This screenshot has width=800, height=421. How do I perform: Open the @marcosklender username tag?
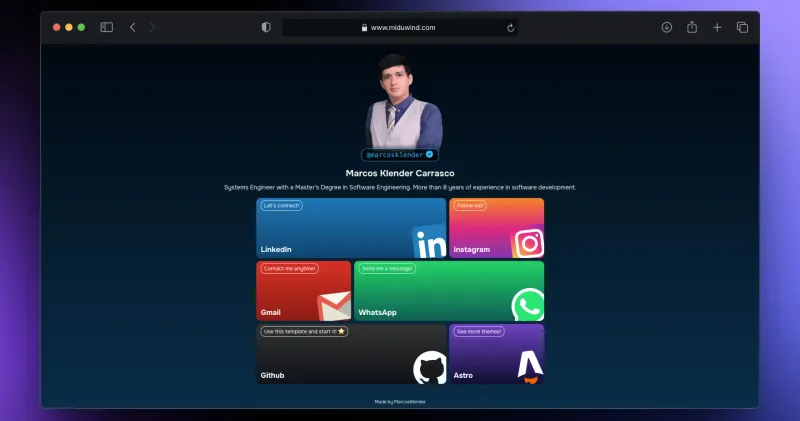[399, 155]
